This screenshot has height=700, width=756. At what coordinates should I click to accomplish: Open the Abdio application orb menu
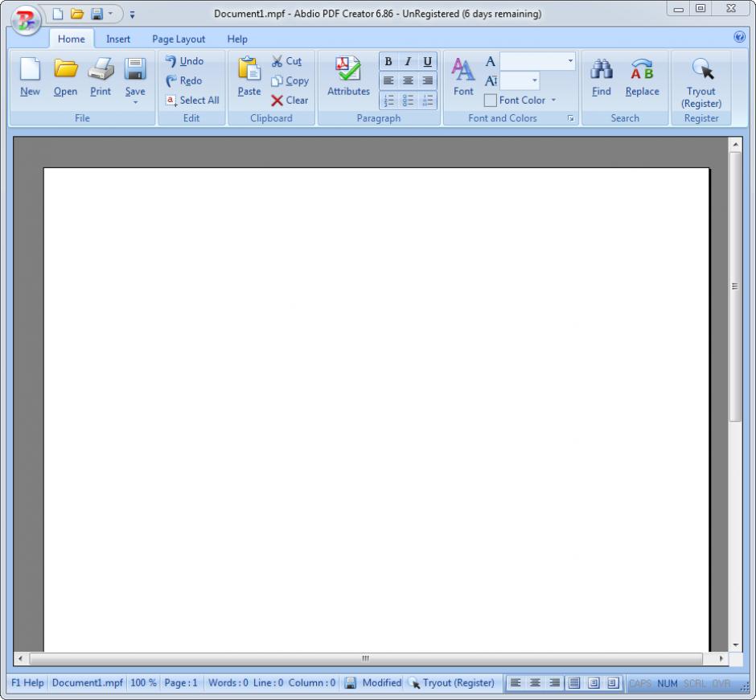(26, 20)
